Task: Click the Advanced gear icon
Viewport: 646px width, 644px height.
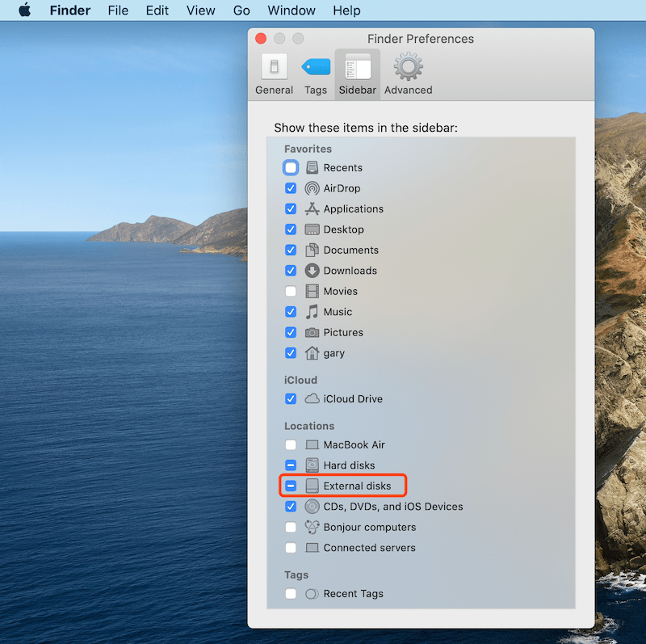Action: [x=409, y=66]
